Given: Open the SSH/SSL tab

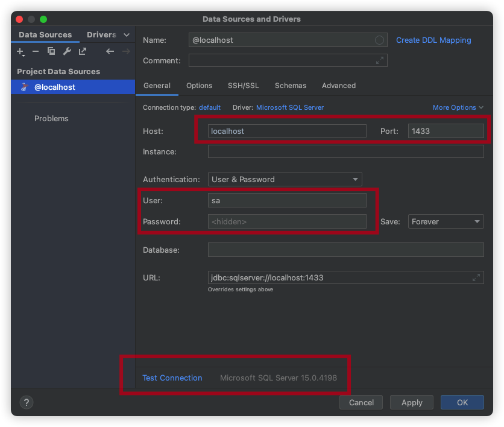Looking at the screenshot, I should pyautogui.click(x=243, y=86).
